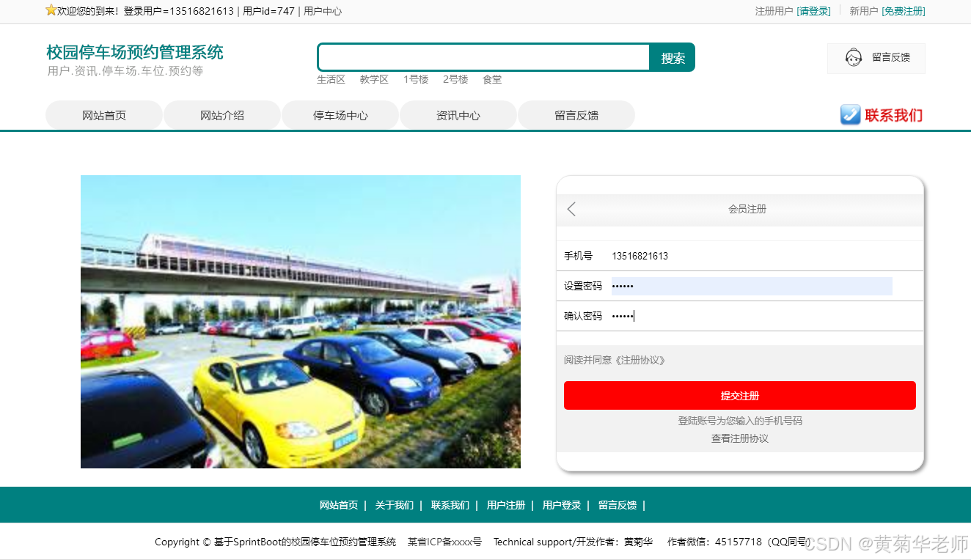Click the 免费注册 registration link
This screenshot has width=971, height=560.
pos(903,11)
